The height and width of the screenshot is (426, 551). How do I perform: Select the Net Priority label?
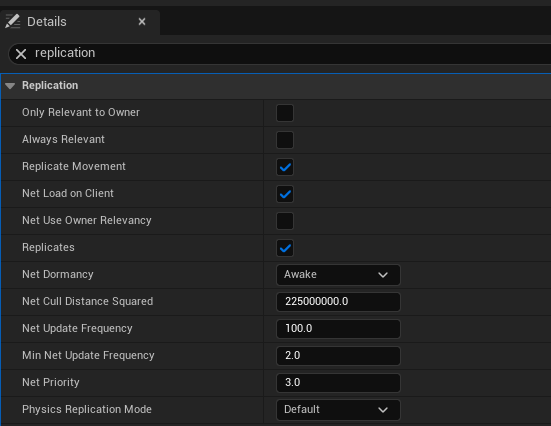click(x=51, y=382)
